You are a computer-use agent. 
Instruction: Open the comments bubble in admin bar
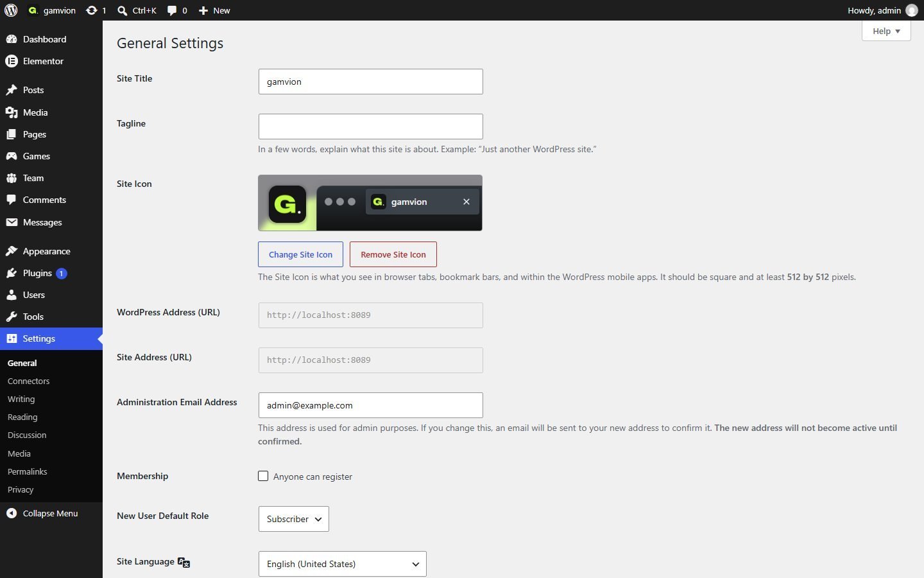click(177, 10)
